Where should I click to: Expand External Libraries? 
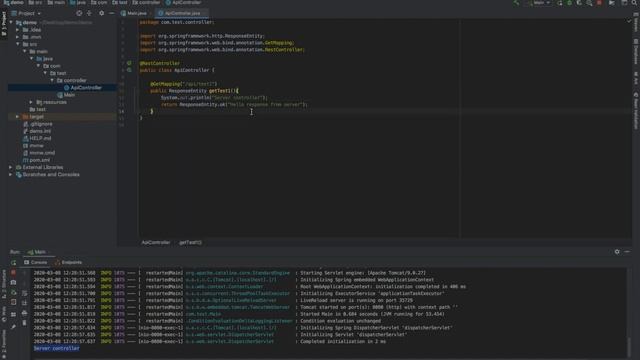point(11,167)
